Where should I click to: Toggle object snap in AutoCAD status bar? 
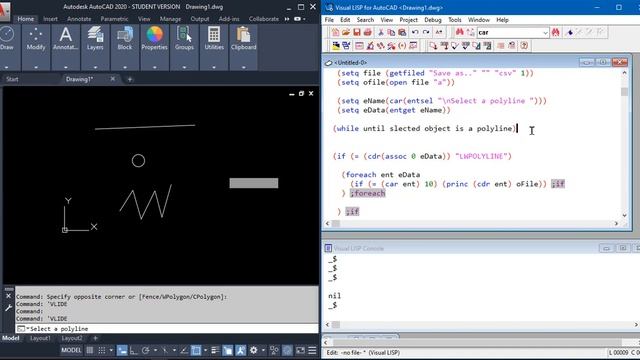[196, 350]
